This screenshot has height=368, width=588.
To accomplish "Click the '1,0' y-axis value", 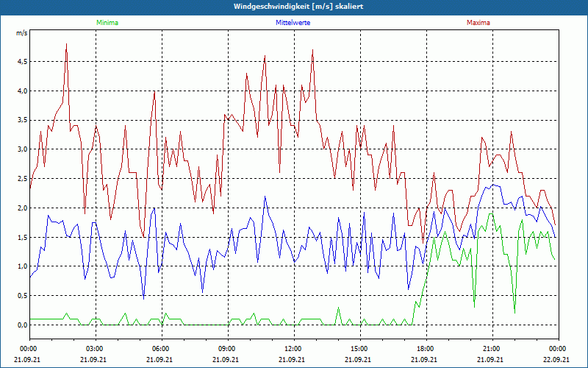I will click(23, 266).
